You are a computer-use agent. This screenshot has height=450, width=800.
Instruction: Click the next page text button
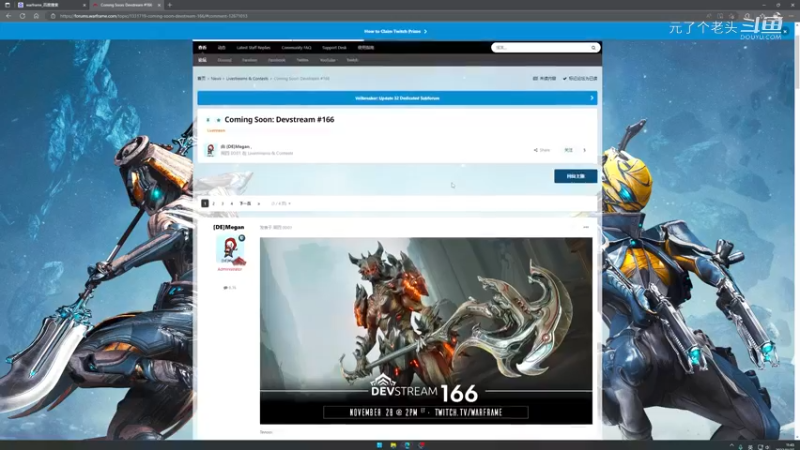pyautogui.click(x=245, y=204)
